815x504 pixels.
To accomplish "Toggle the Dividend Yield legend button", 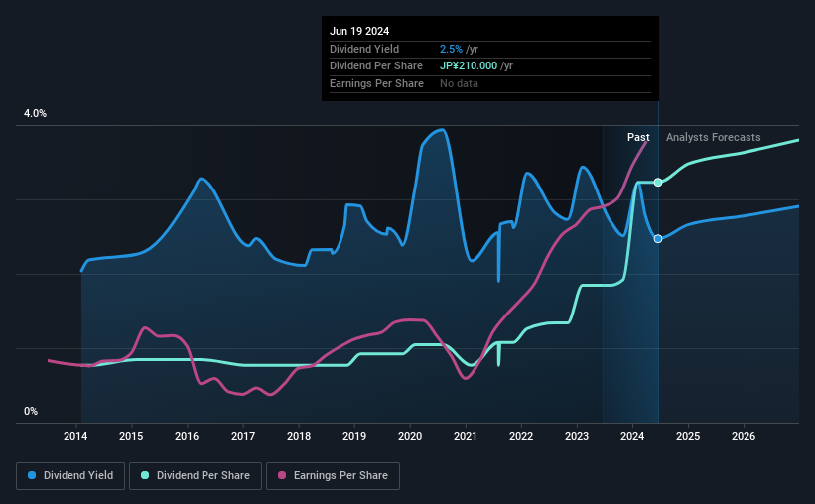I will tap(70, 476).
